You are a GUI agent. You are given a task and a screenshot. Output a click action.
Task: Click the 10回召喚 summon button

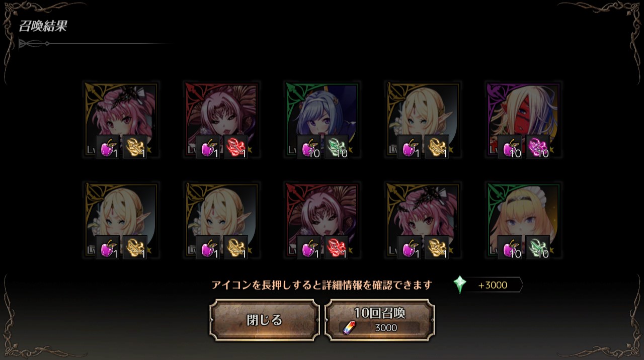380,320
